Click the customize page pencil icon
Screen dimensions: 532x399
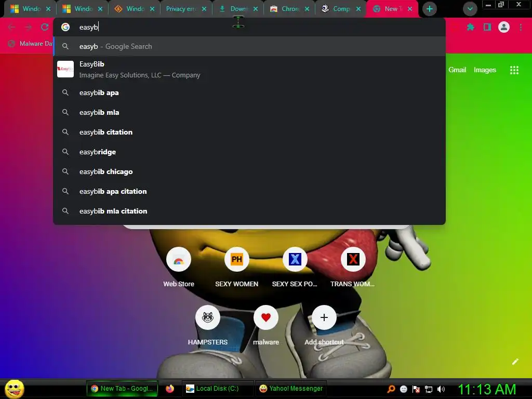[x=515, y=362]
